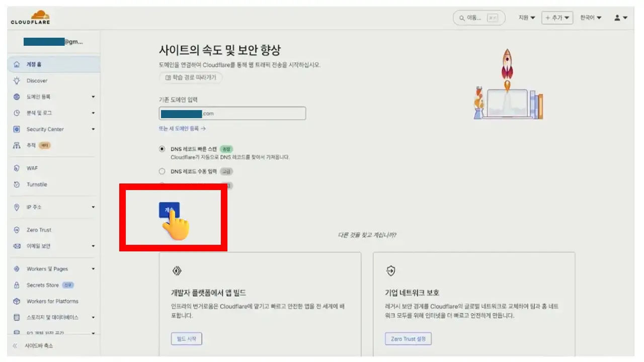
Task: Click the Workers for Platforms cube icon
Action: (x=17, y=301)
